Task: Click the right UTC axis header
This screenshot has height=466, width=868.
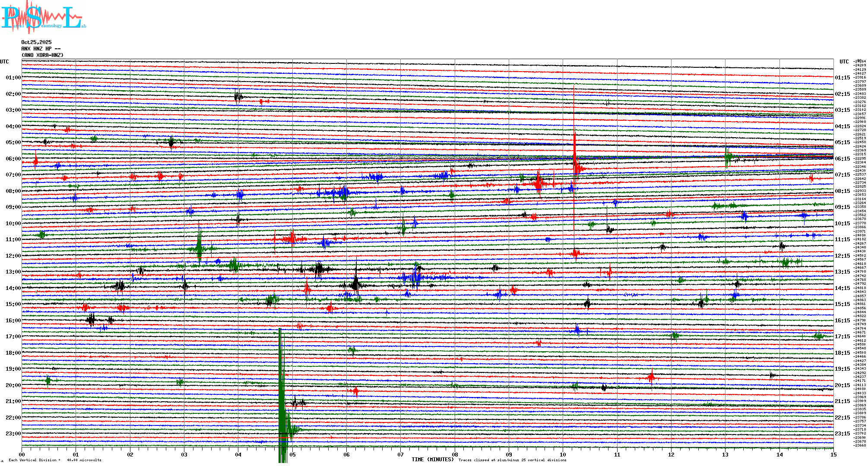Action: pos(844,62)
